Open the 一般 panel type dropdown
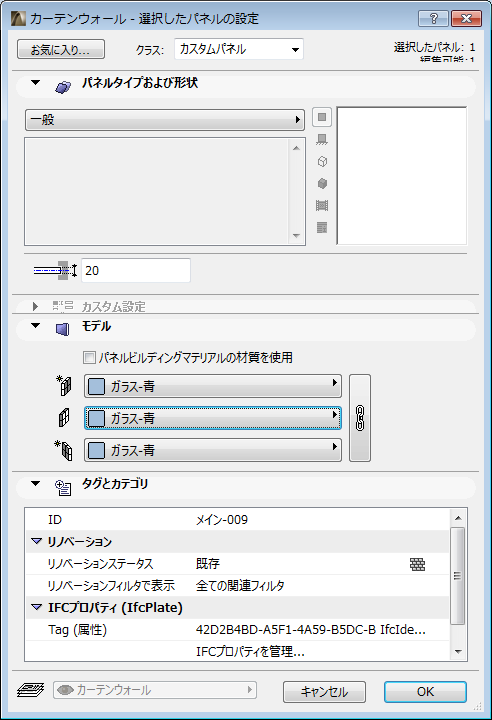This screenshot has height=720, width=492. [165, 120]
